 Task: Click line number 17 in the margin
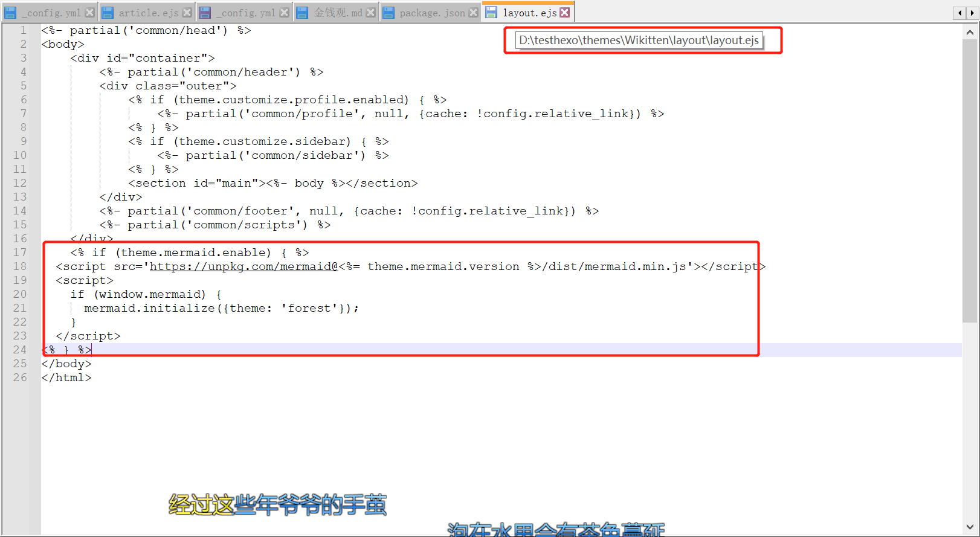pyautogui.click(x=20, y=252)
